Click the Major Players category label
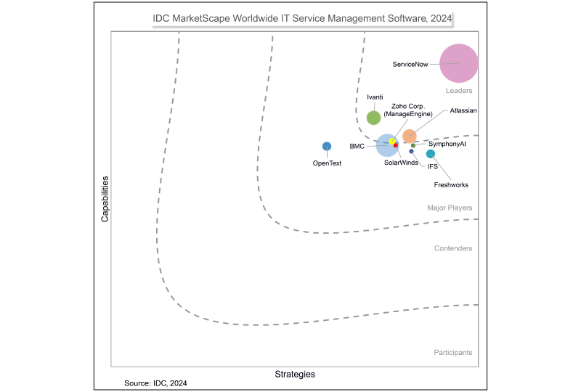The image size is (581, 392). (x=450, y=208)
